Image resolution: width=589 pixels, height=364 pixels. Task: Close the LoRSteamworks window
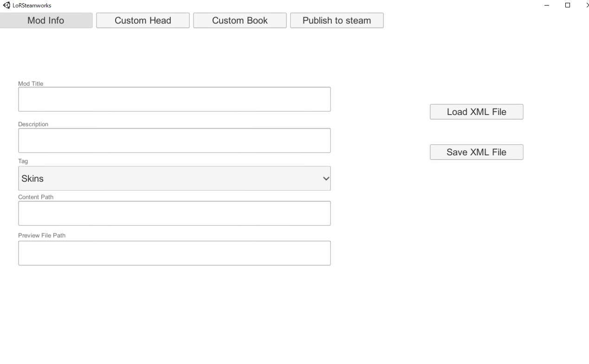(587, 6)
